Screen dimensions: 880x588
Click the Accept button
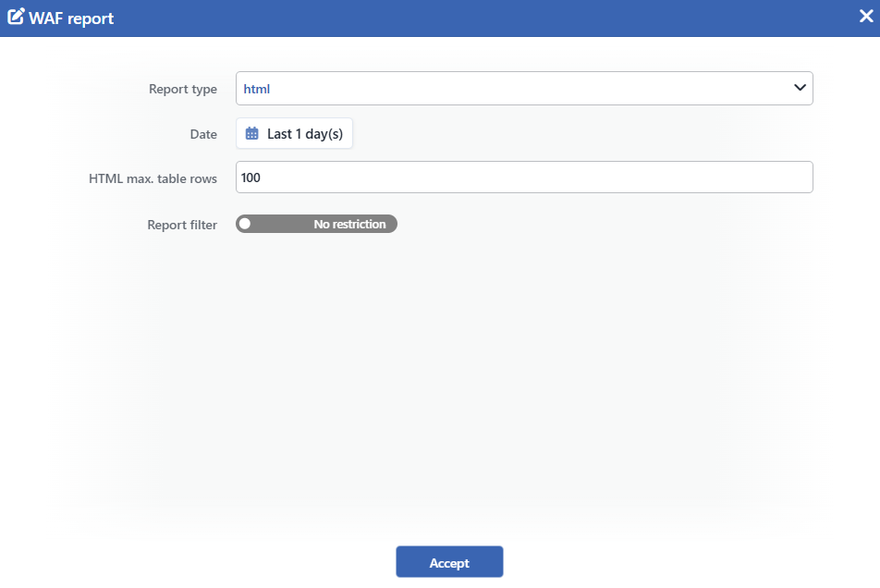pos(449,561)
